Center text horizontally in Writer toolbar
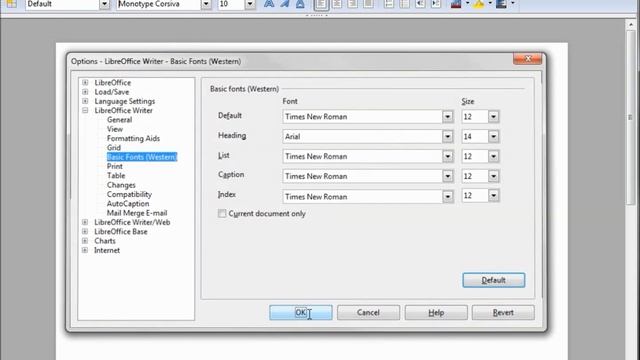640x360 pixels. (337, 4)
